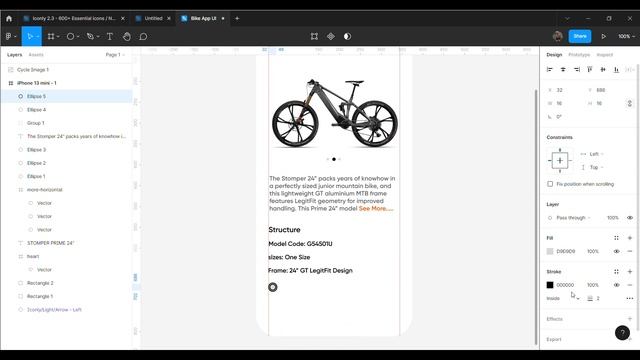Toggle stroke visibility eye icon
The width and height of the screenshot is (640, 360).
point(616,285)
